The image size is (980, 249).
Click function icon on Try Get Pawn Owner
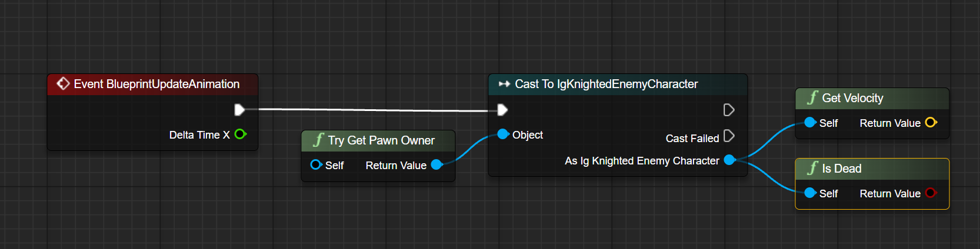pos(318,140)
